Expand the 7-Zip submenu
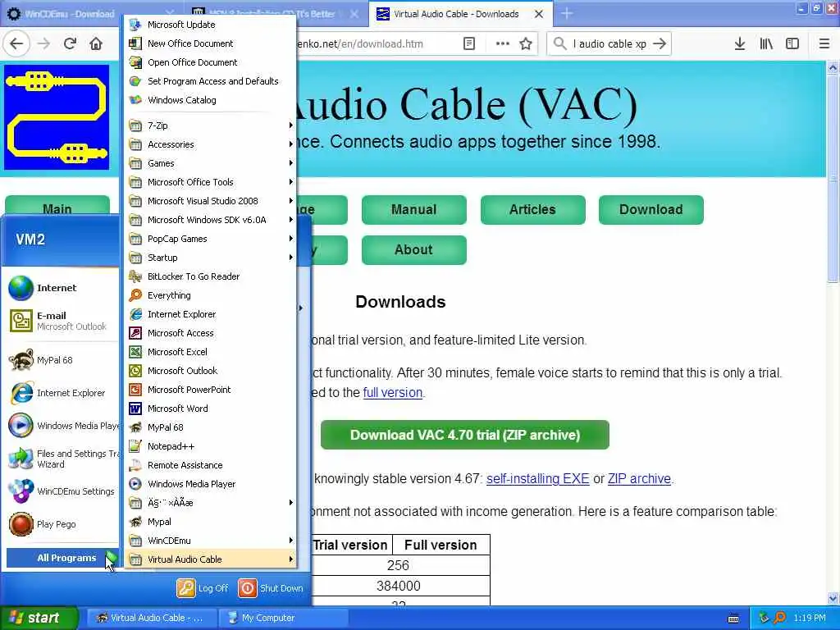The image size is (840, 630). [212, 126]
